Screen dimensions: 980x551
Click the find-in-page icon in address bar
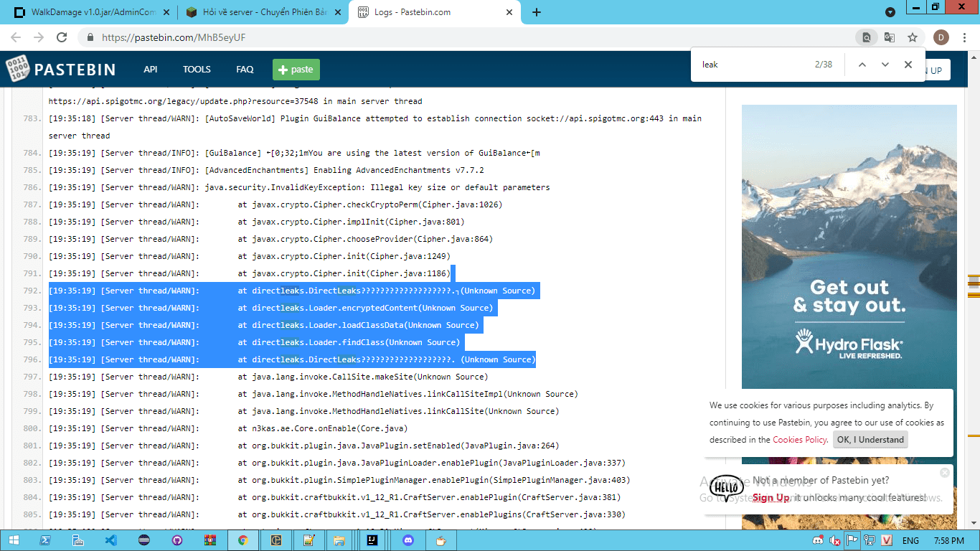point(867,37)
